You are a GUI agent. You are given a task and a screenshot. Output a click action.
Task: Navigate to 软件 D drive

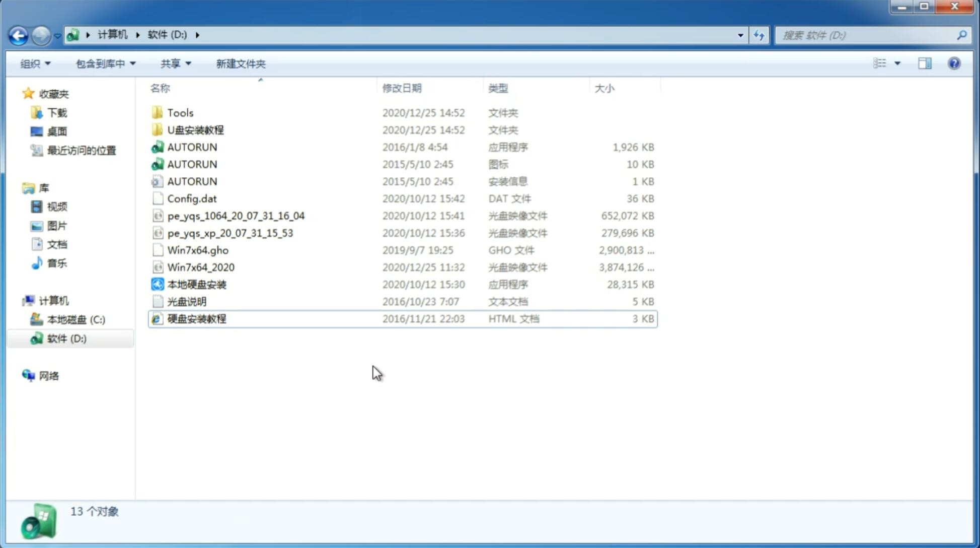[x=66, y=338]
